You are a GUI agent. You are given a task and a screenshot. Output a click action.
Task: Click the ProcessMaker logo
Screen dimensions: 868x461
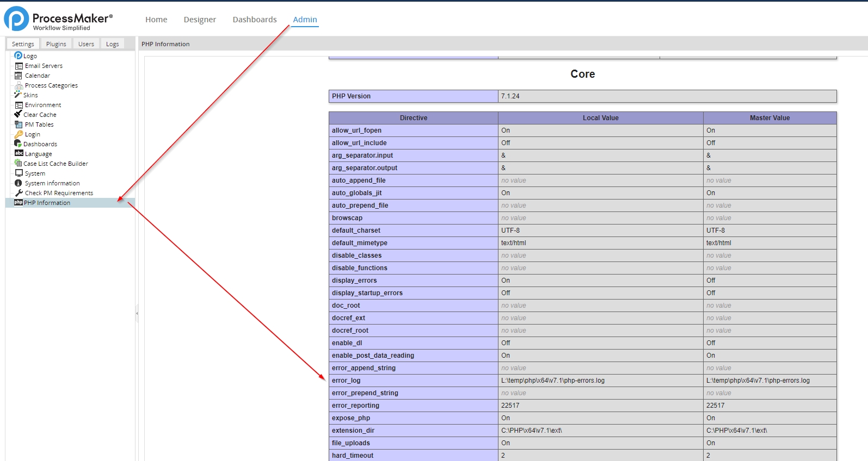(x=58, y=19)
